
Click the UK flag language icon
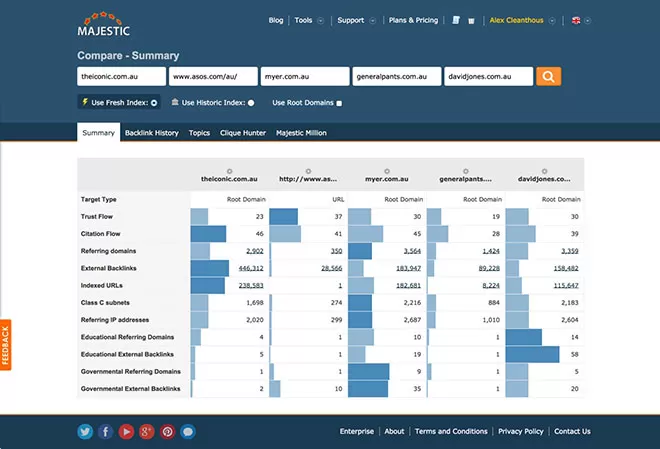tap(576, 20)
